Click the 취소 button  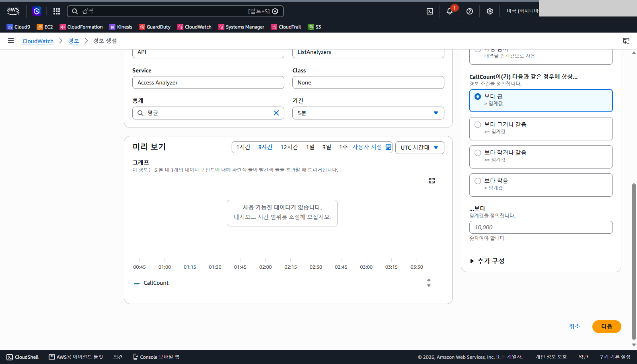[x=575, y=327]
